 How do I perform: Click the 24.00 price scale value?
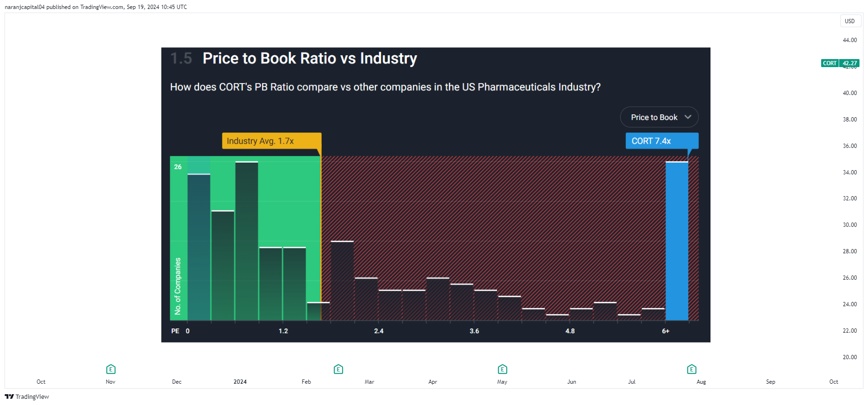click(x=850, y=304)
